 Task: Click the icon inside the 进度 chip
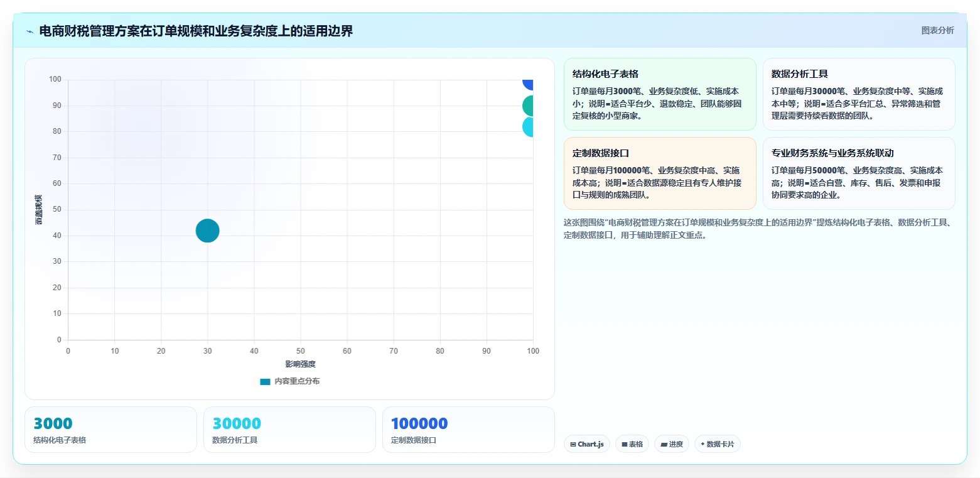(x=664, y=444)
